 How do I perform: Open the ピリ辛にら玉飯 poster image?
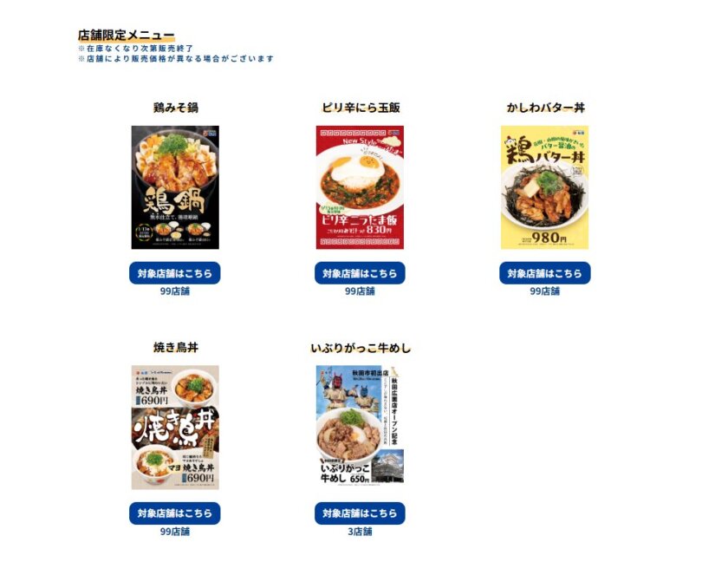click(360, 187)
